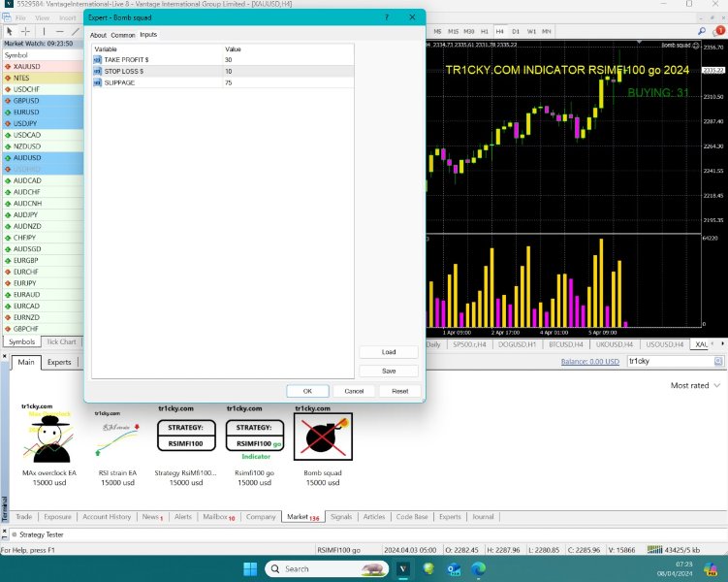The image size is (728, 582).
Task: Switch to the Common tab in Expert dialog
Action: 122,35
